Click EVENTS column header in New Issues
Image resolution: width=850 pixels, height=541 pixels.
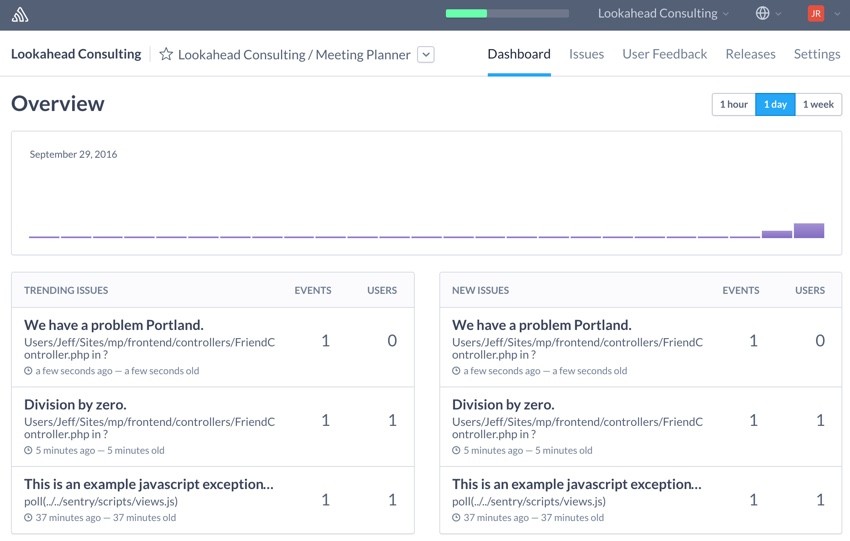click(x=740, y=291)
